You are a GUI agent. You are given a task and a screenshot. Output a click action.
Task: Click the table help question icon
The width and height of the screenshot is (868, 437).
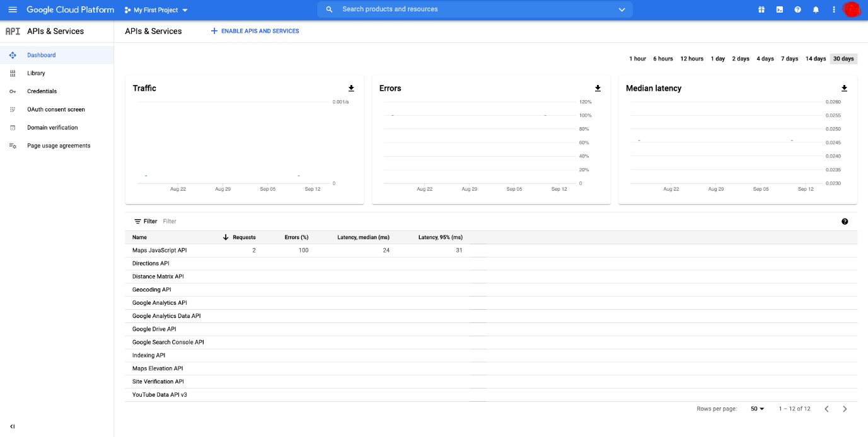tap(845, 222)
